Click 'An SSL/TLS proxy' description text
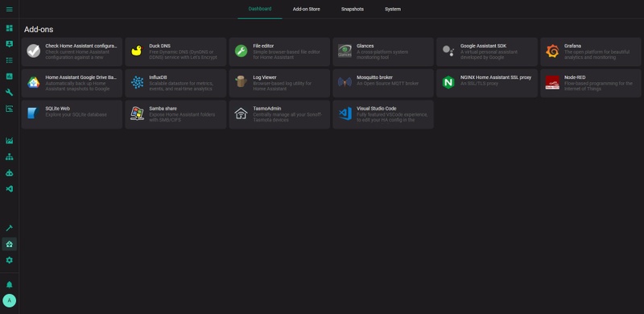 click(479, 84)
